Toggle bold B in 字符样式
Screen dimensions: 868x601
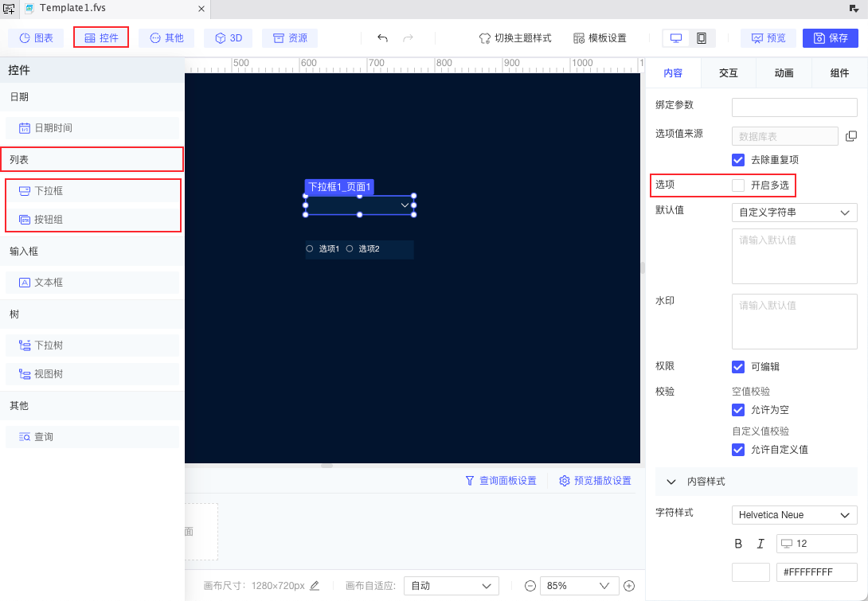[738, 544]
